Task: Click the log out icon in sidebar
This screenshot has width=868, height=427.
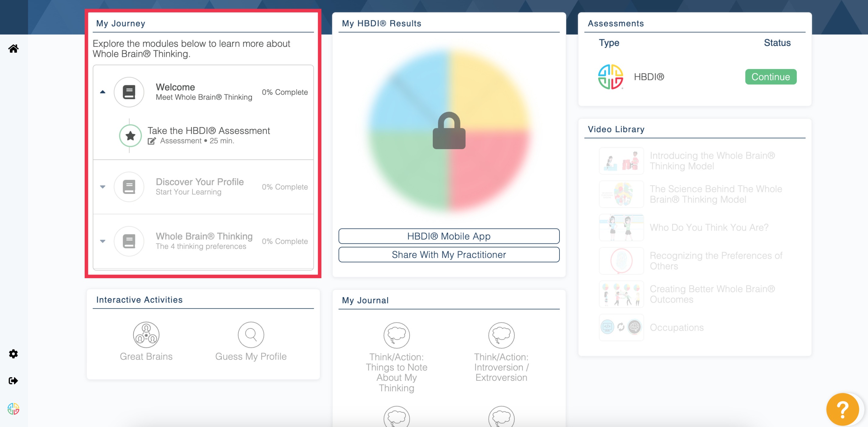Action: 13,380
